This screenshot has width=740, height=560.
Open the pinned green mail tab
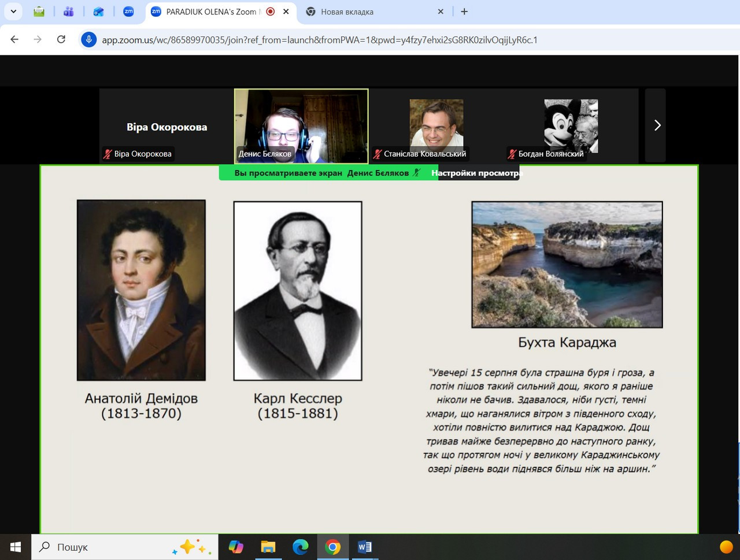click(39, 12)
